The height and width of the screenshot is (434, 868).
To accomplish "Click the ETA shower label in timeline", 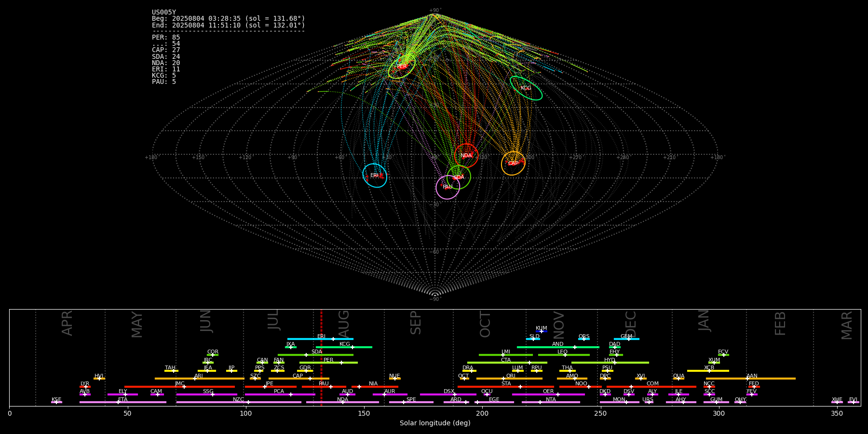I will click(123, 399).
